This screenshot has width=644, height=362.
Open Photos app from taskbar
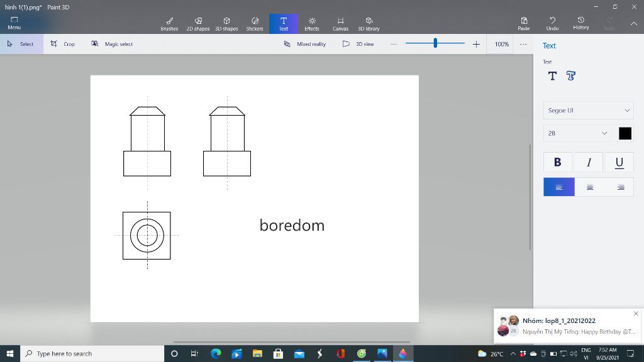(382, 353)
